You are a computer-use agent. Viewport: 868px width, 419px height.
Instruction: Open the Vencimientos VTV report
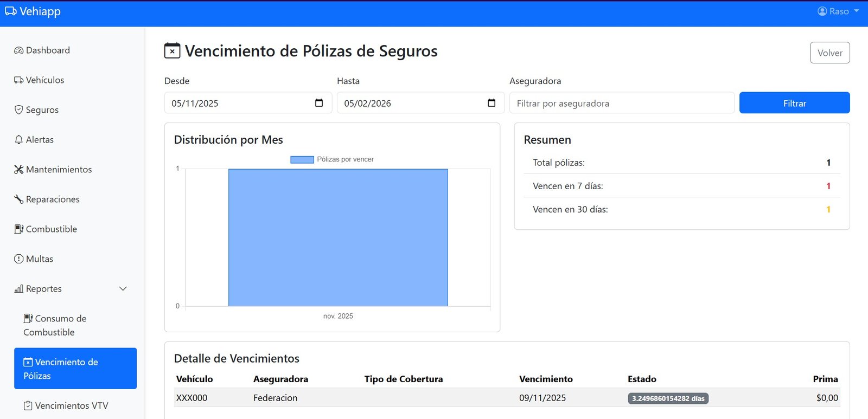click(75, 405)
